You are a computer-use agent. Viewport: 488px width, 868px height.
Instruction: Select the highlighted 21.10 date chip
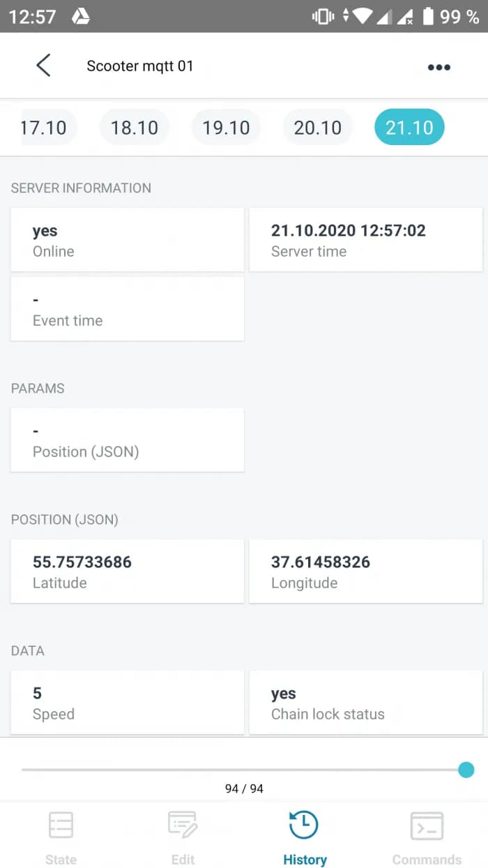(409, 128)
